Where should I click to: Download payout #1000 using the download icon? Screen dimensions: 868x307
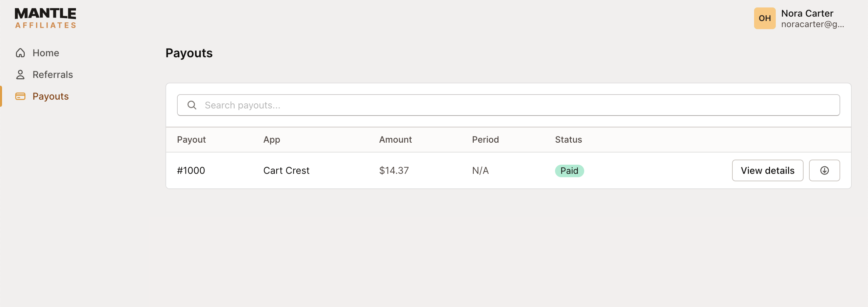824,170
